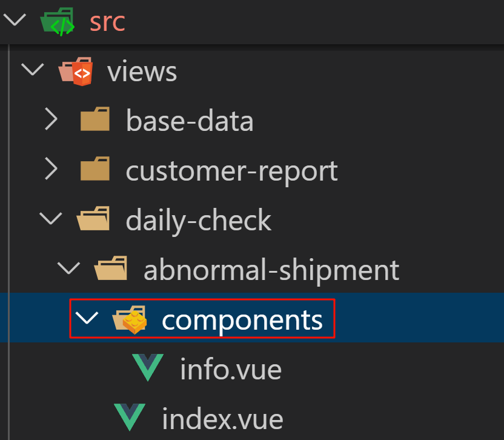The image size is (504, 440).
Task: Collapse the components folder chevron
Action: tap(87, 318)
